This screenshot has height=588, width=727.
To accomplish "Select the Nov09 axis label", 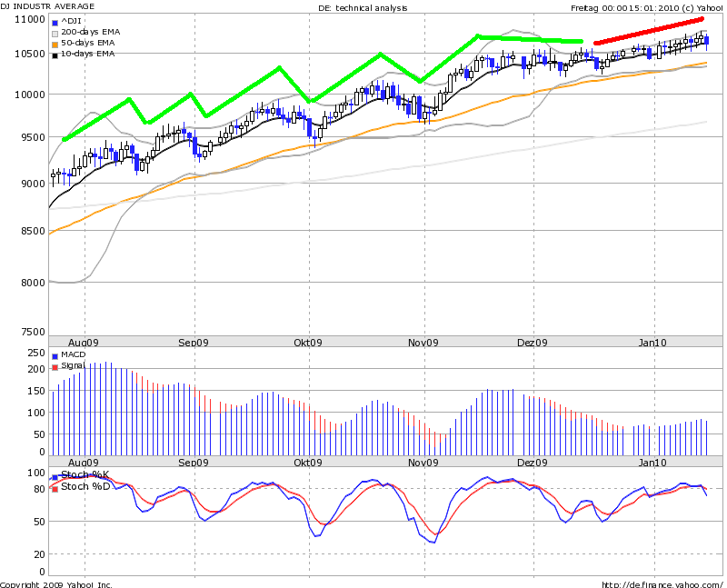I will (423, 343).
